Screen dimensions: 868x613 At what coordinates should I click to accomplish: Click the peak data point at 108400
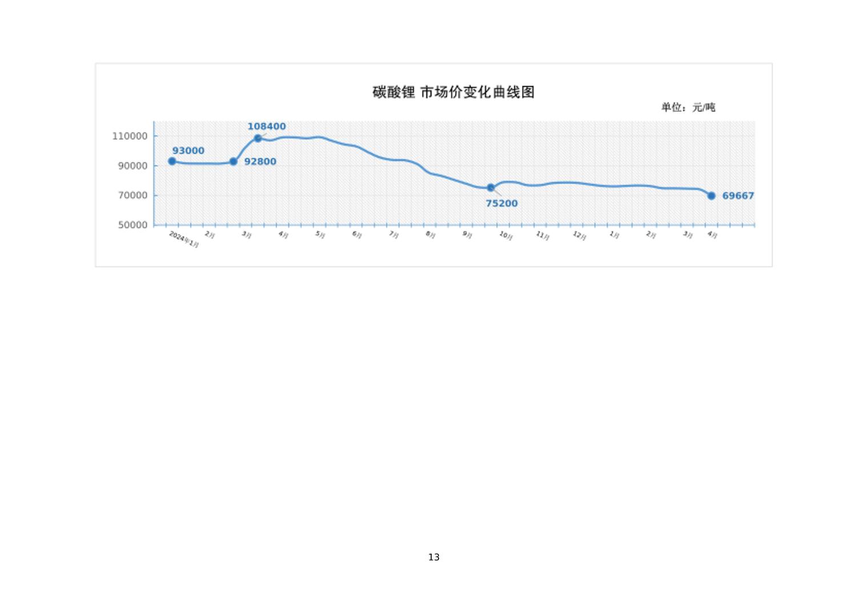pos(258,138)
